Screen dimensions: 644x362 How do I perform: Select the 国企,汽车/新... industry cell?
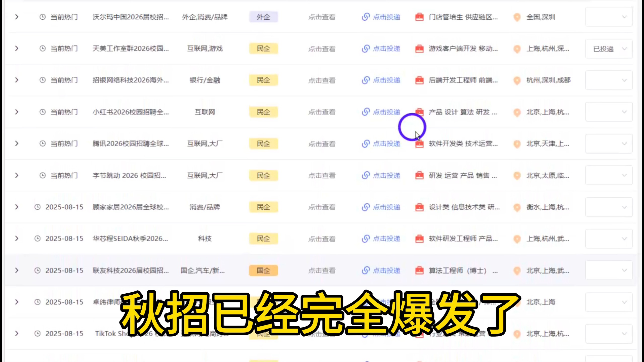coord(203,270)
